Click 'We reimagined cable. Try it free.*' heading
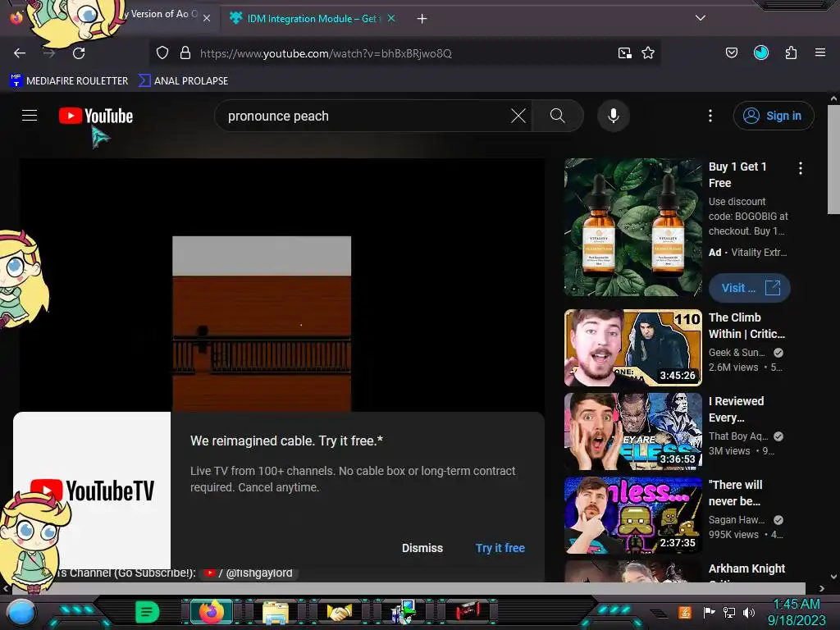 coord(286,441)
